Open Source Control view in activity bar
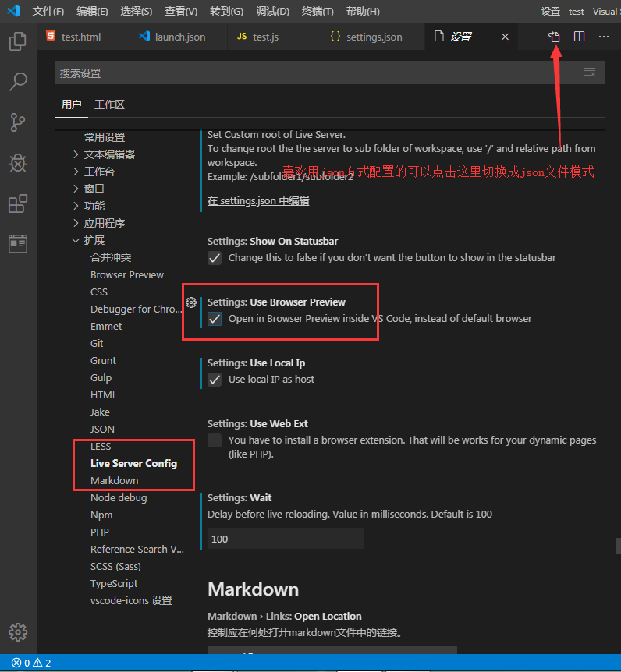This screenshot has width=621, height=672. tap(18, 122)
